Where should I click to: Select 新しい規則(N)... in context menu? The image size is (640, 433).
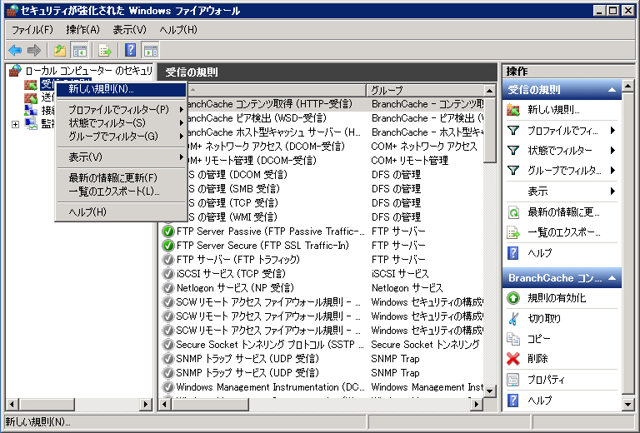click(x=121, y=89)
